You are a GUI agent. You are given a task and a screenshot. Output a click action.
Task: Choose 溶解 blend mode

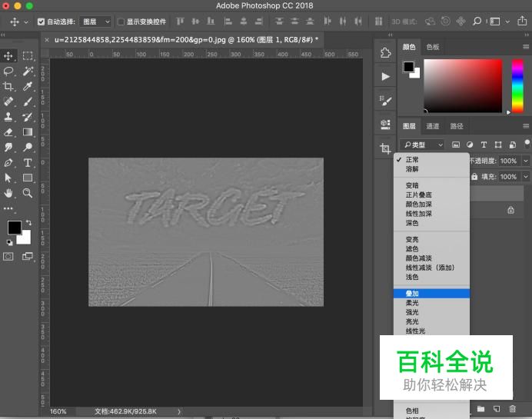pos(431,169)
